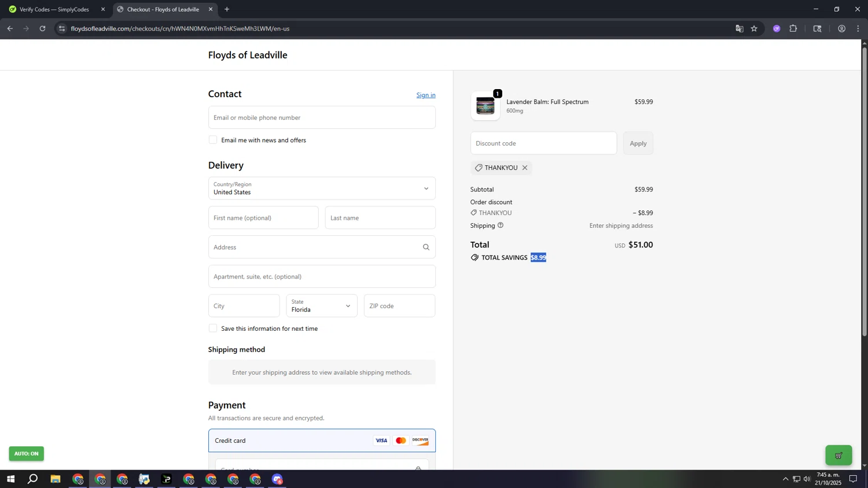
Task: Toggle the AUTO: ON button
Action: 26,454
